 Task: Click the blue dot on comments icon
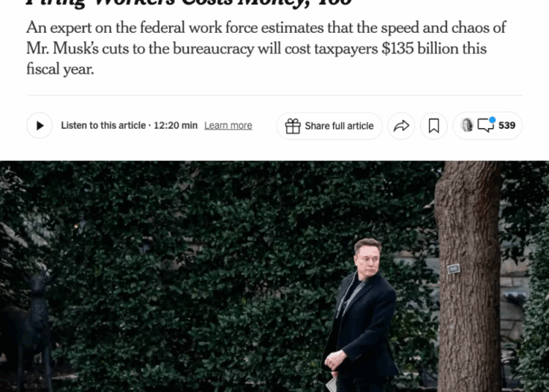click(x=492, y=120)
